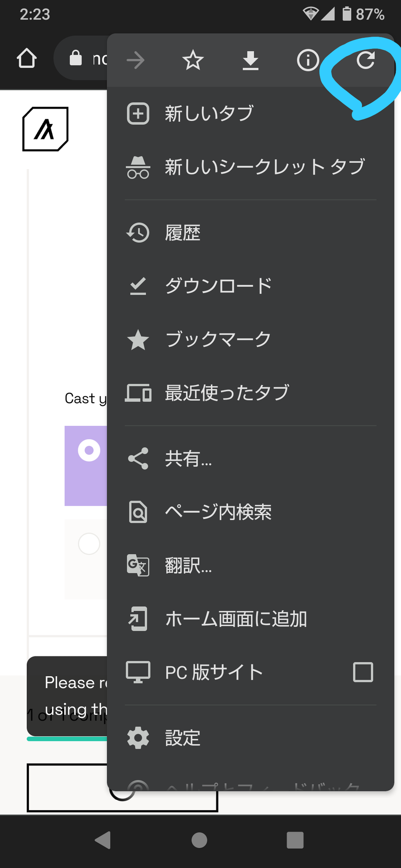Image resolution: width=401 pixels, height=868 pixels.
Task: Tap the Wi-Fi icon in status bar
Action: tap(310, 14)
